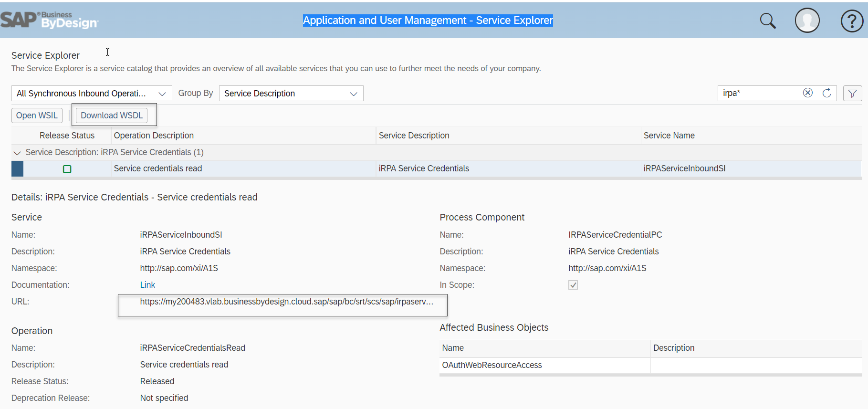Click the iRPAServiceCredentialsRead operation name
This screenshot has width=868, height=409.
point(192,348)
